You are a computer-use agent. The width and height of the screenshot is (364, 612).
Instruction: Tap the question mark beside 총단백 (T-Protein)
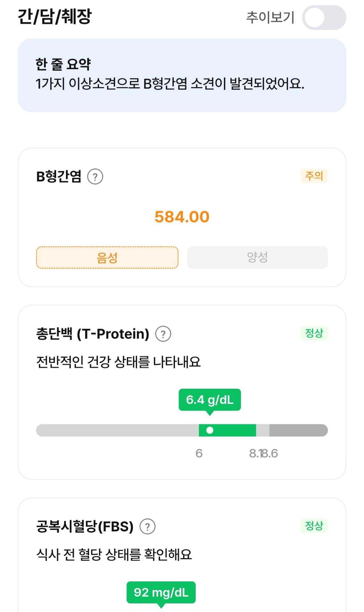pos(163,334)
